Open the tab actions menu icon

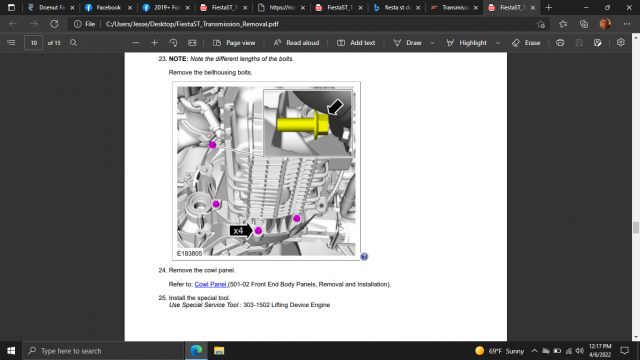(11, 7)
